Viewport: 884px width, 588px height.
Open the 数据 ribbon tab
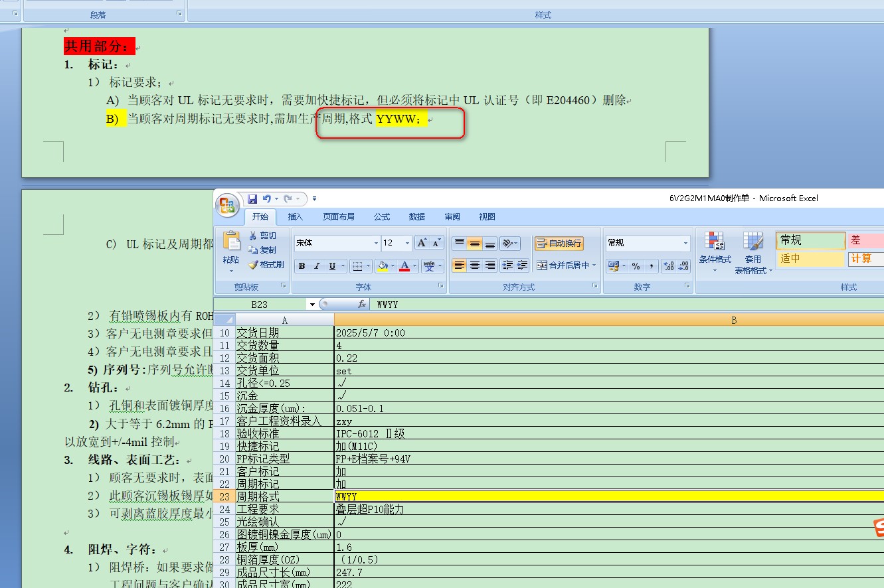click(x=417, y=217)
